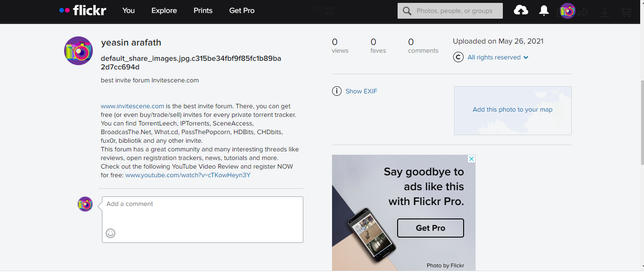Click yeasin arafath's large profile avatar
The height and width of the screenshot is (274, 644).
click(78, 51)
